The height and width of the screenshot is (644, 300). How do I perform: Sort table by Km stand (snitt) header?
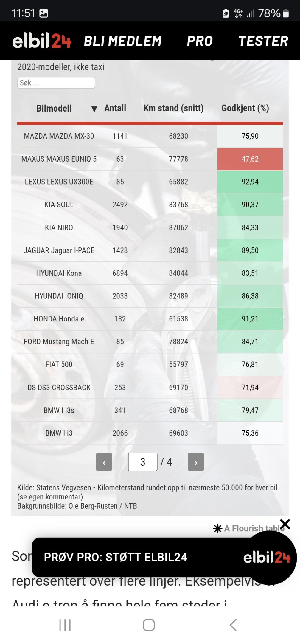pyautogui.click(x=173, y=108)
